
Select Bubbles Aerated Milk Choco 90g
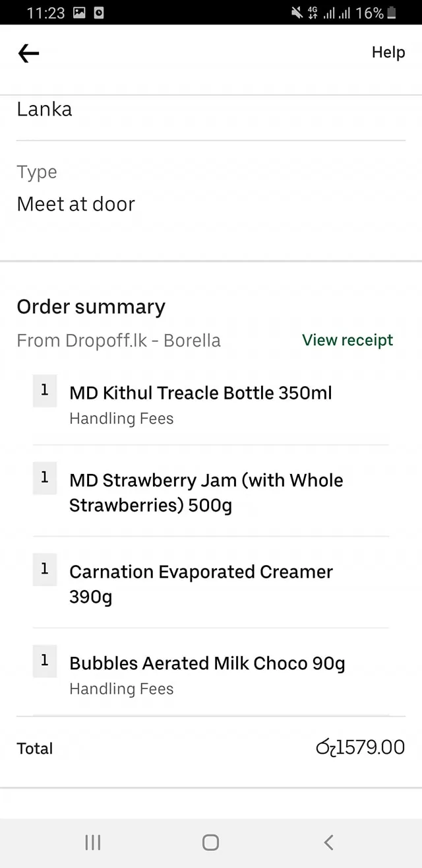[x=207, y=663]
